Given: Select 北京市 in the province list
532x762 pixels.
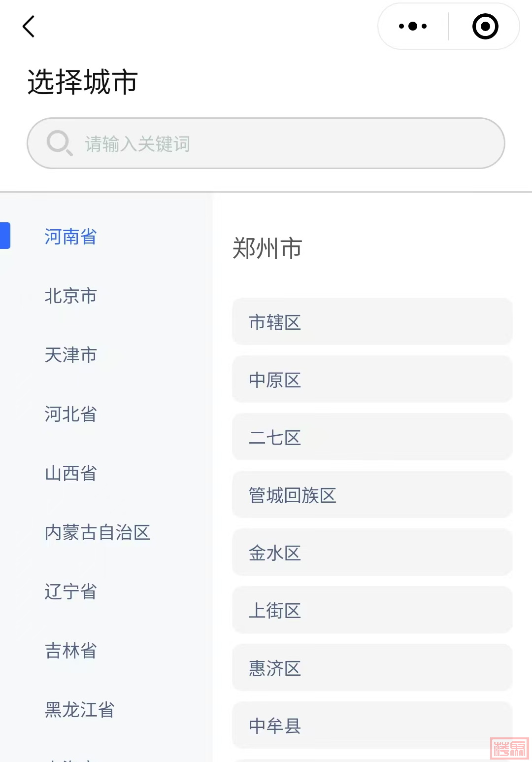Looking at the screenshot, I should [70, 296].
